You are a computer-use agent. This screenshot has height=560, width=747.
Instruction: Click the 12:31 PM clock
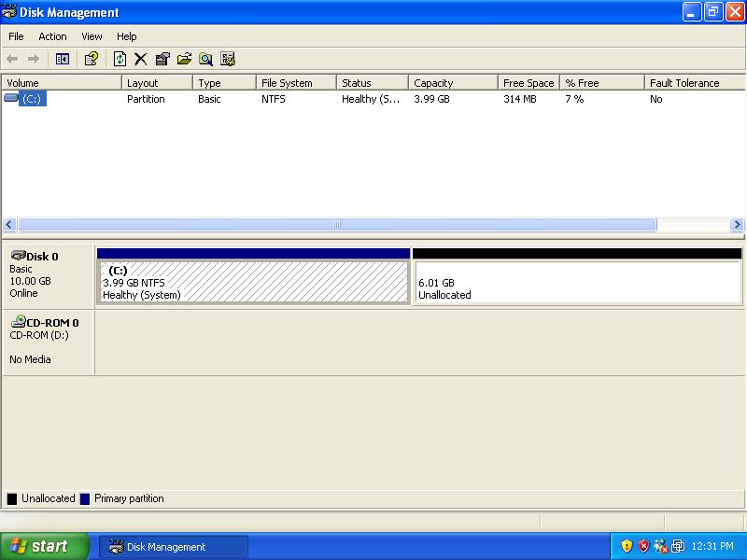[x=712, y=546]
